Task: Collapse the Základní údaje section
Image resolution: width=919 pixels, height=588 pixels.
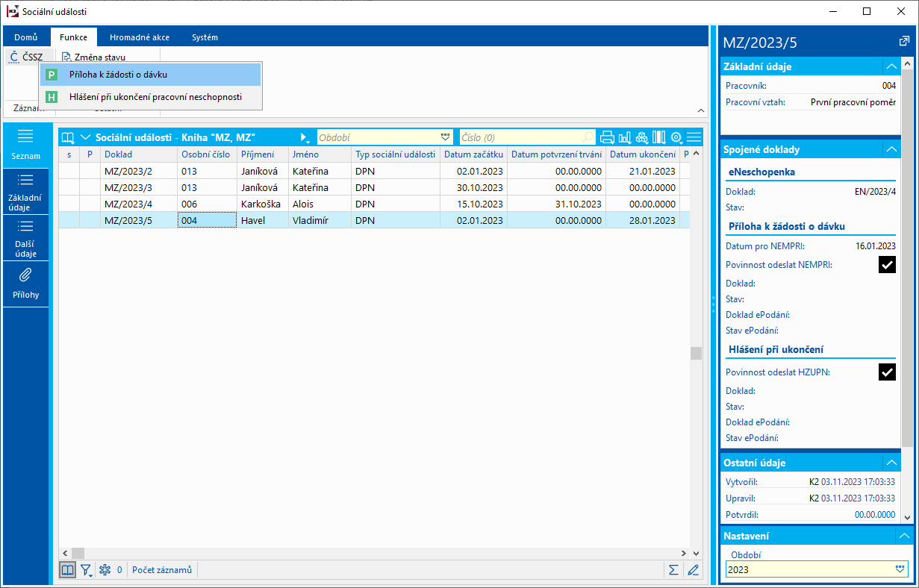Action: pos(891,66)
